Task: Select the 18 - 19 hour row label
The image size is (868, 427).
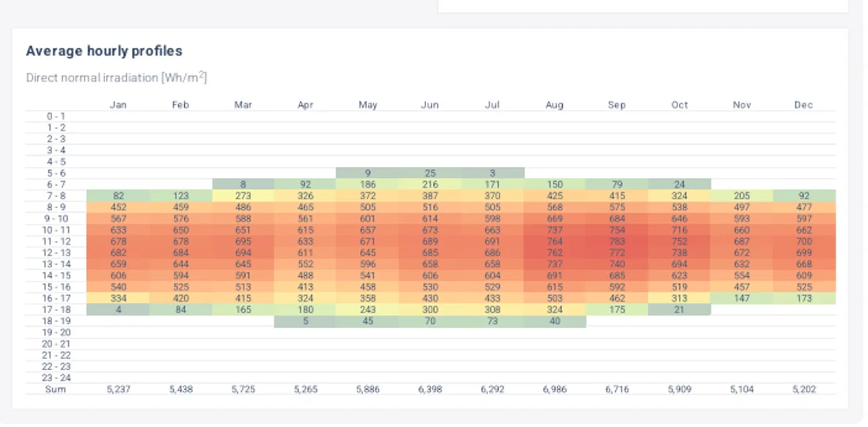Action: (x=56, y=321)
